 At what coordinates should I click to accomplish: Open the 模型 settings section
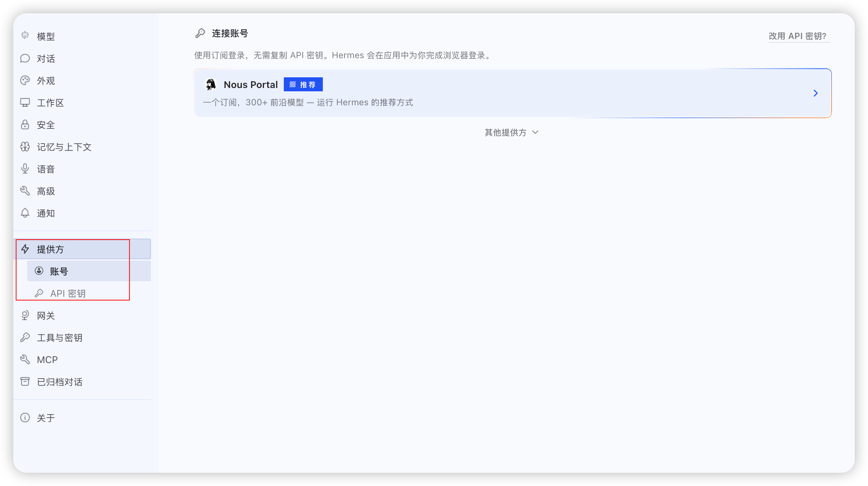point(82,36)
